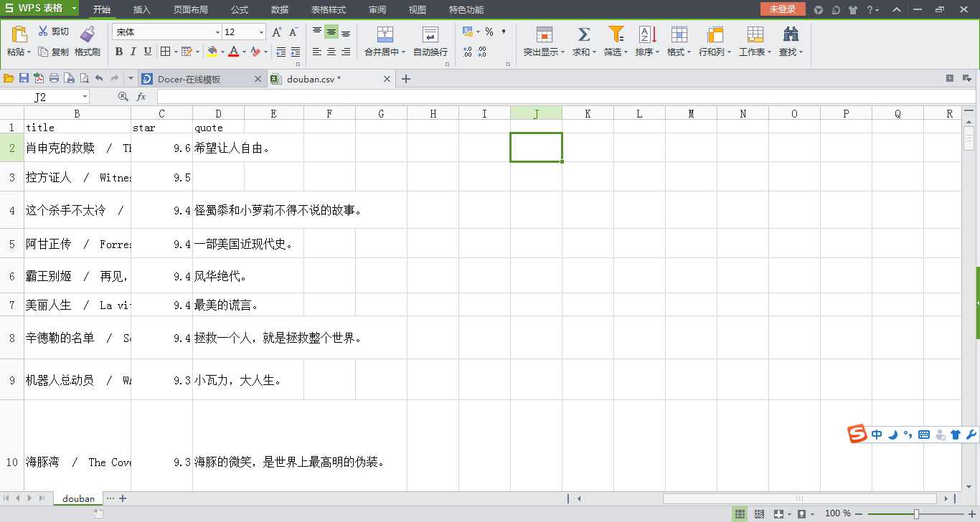Copy selection using 复制
This screenshot has height=522, width=980.
tap(53, 52)
